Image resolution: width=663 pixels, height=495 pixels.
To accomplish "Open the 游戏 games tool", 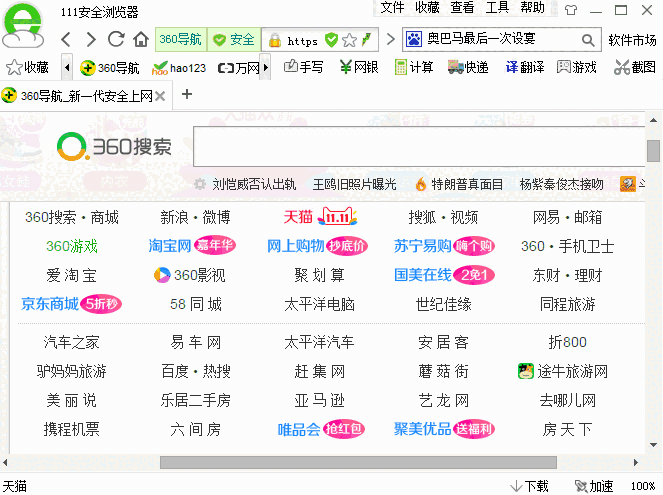I will pos(577,67).
